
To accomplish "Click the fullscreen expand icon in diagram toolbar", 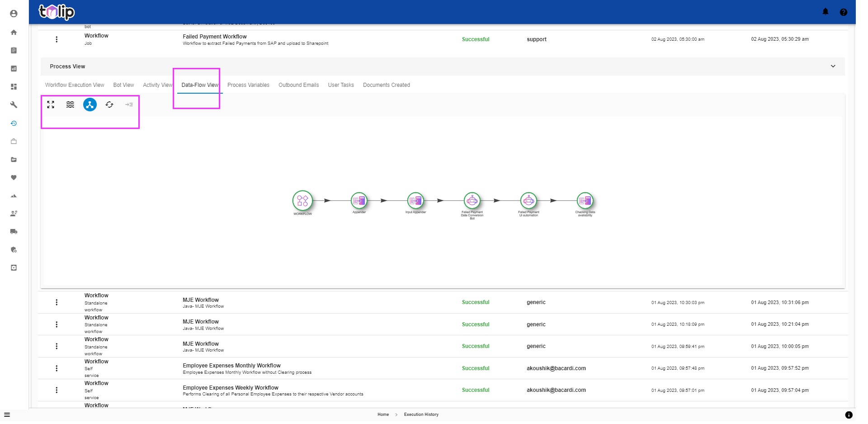I will click(51, 105).
